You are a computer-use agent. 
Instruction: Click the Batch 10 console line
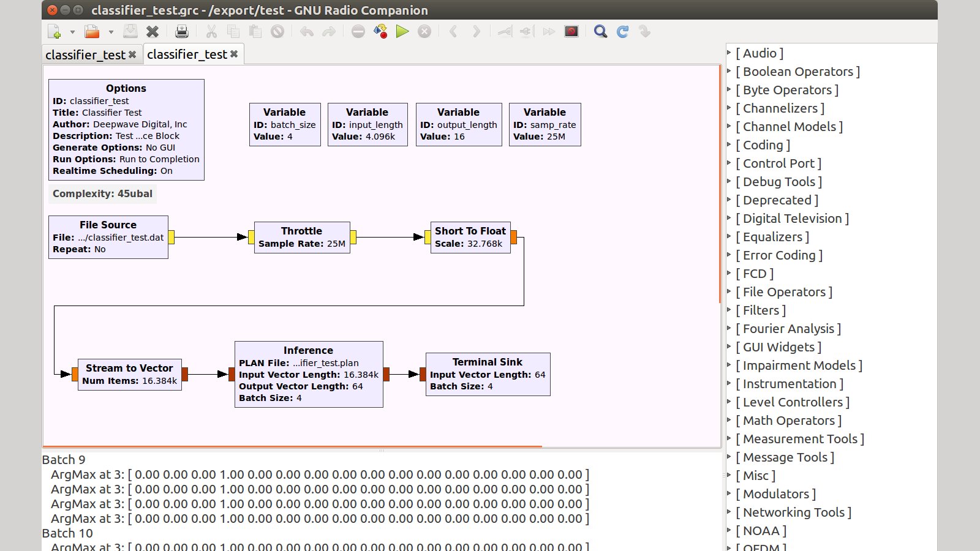point(67,533)
